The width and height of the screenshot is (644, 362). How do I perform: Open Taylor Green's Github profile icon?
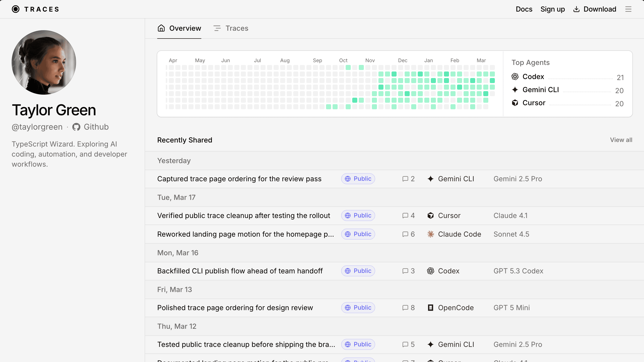[x=76, y=127]
